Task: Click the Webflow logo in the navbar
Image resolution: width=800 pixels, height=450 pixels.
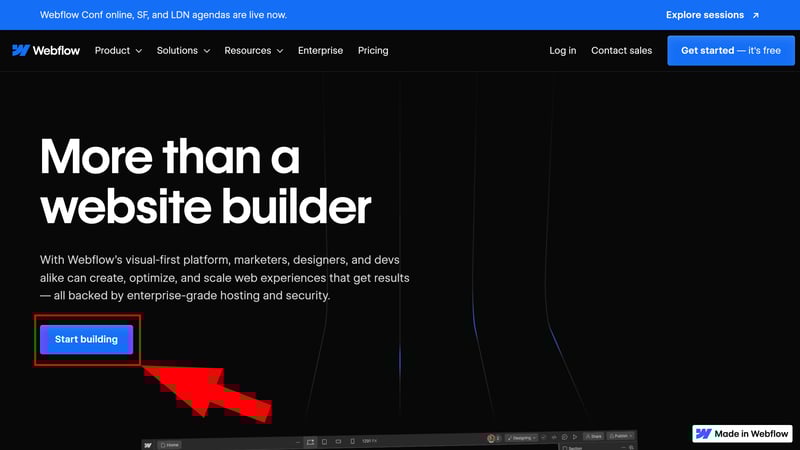Action: click(x=46, y=51)
